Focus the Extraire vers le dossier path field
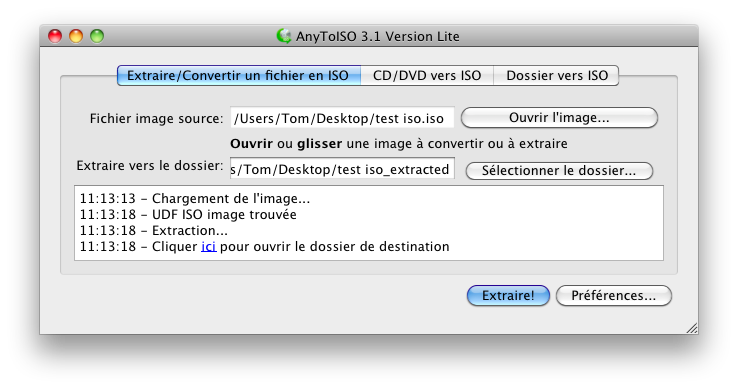Image resolution: width=738 pixels, height=389 pixels. pos(342,169)
